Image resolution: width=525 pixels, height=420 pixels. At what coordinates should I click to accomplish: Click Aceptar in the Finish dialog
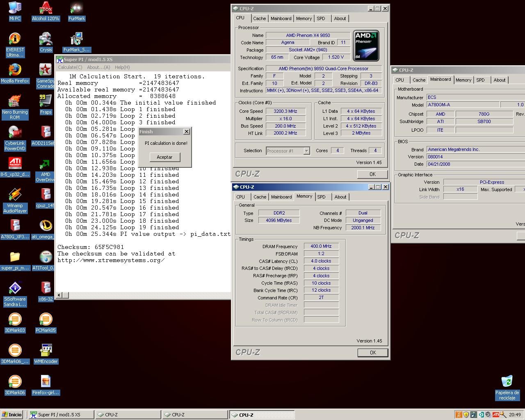(164, 157)
